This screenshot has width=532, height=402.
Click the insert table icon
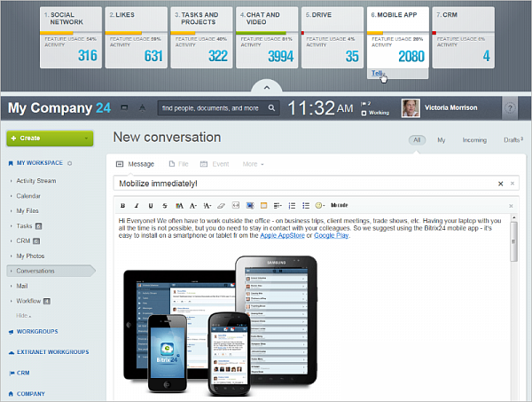[263, 205]
